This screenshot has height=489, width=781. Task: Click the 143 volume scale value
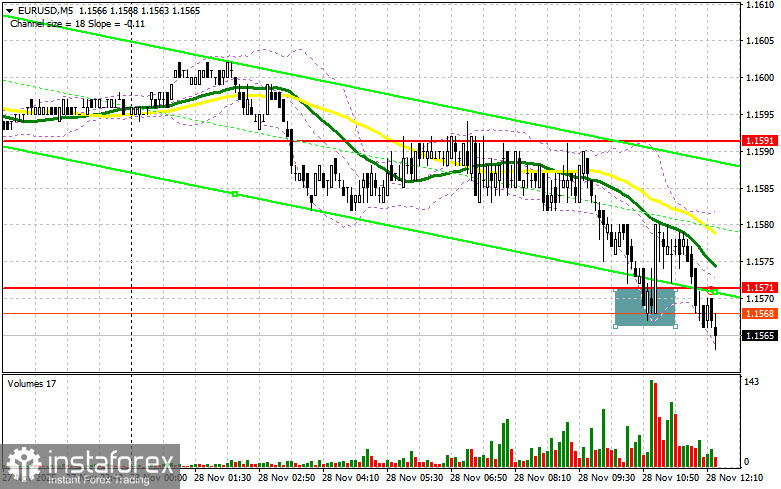point(751,382)
